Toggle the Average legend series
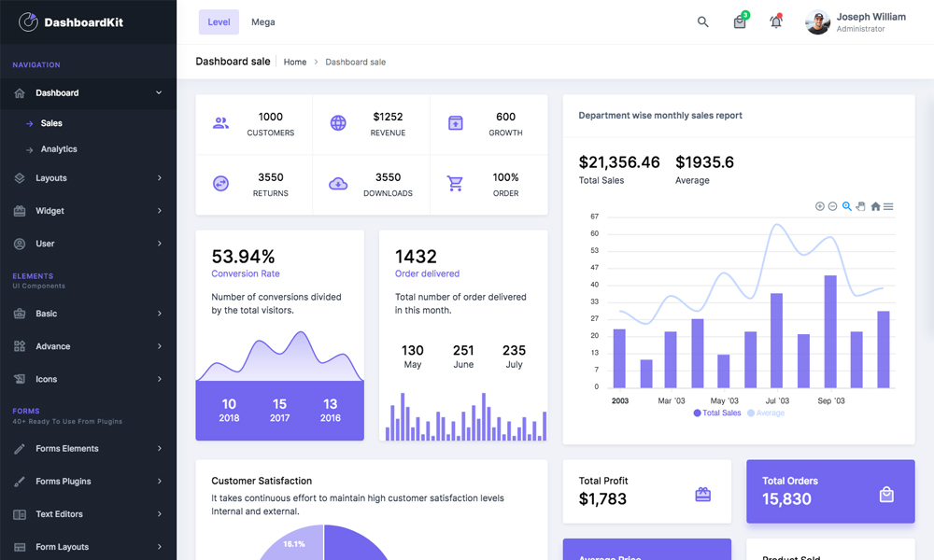 766,413
